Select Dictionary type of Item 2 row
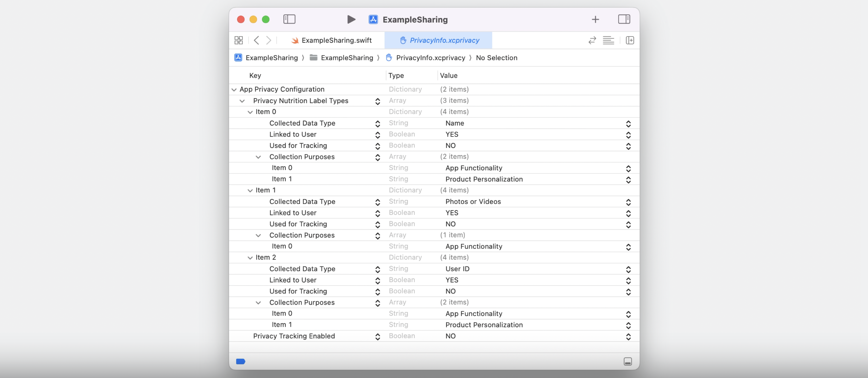This screenshot has height=378, width=868. 405,257
